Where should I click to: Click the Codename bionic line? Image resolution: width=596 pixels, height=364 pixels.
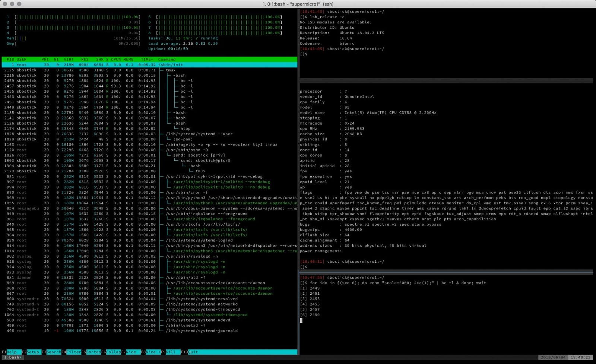pyautogui.click(x=327, y=44)
